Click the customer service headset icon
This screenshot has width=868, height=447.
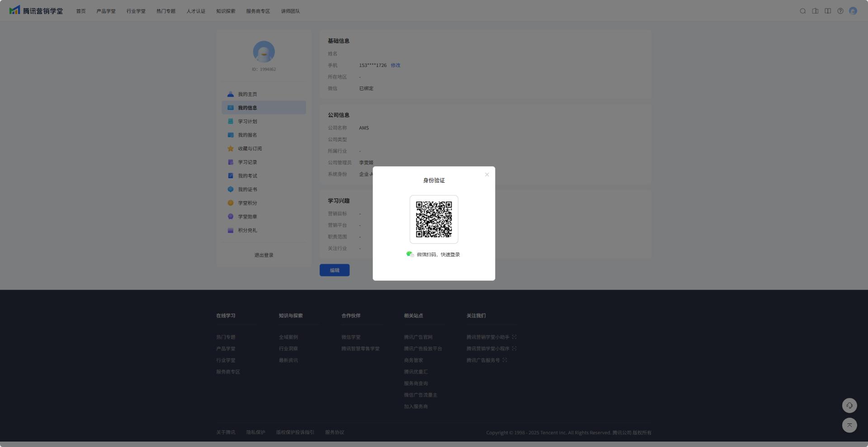click(x=849, y=405)
